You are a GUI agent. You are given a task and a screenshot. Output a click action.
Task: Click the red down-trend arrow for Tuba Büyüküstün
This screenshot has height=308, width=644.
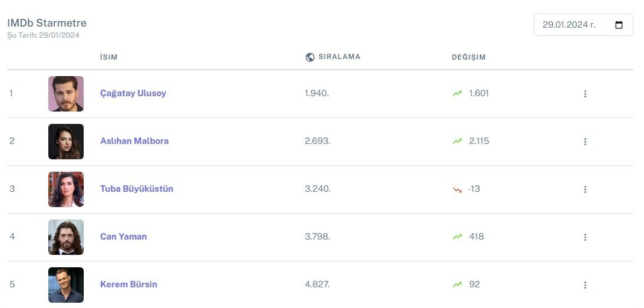[x=457, y=189]
